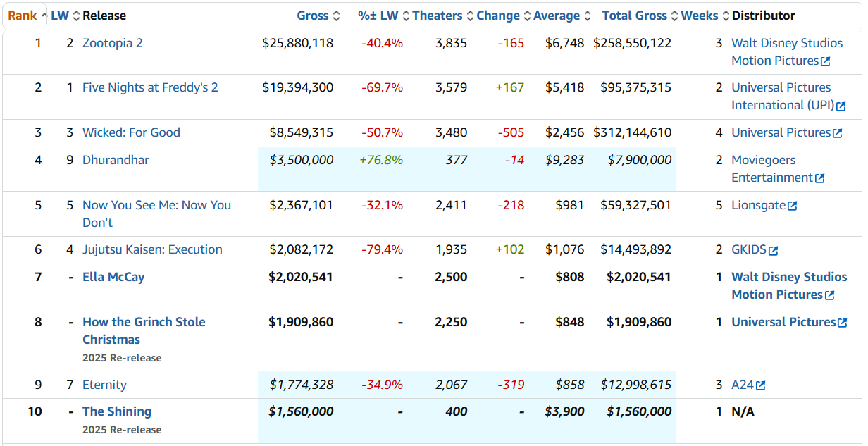Click the sort arrows next to Gross
868x446 pixels.
coord(336,16)
